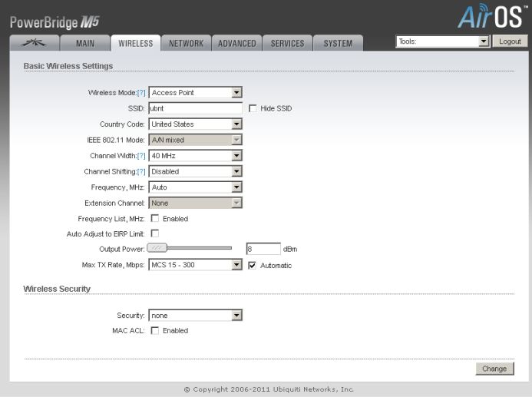Click the PowerBridge M5 title
The width and height of the screenshot is (532, 397).
(55, 22)
